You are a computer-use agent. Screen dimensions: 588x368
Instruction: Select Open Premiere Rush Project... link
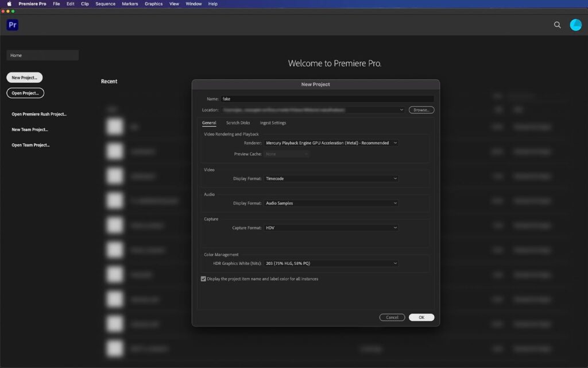[39, 114]
